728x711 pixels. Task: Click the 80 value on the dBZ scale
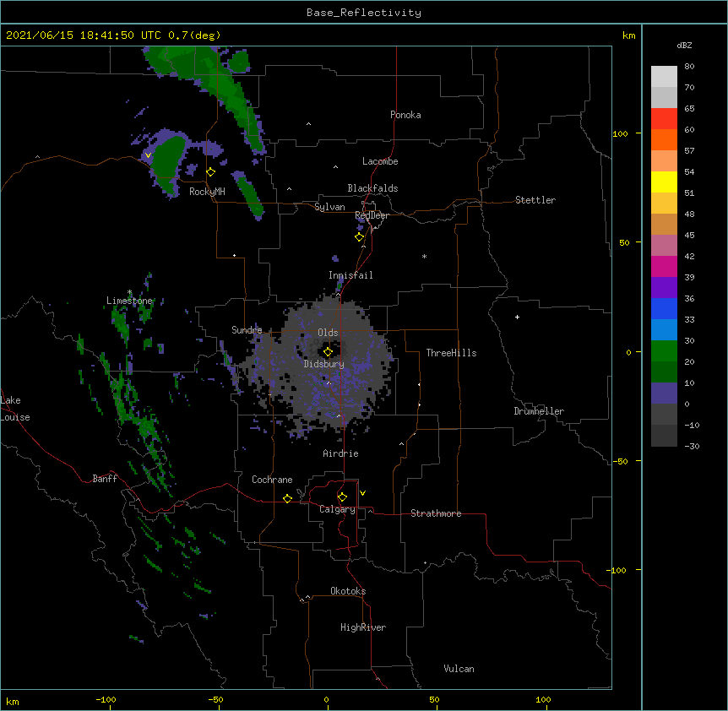(689, 67)
